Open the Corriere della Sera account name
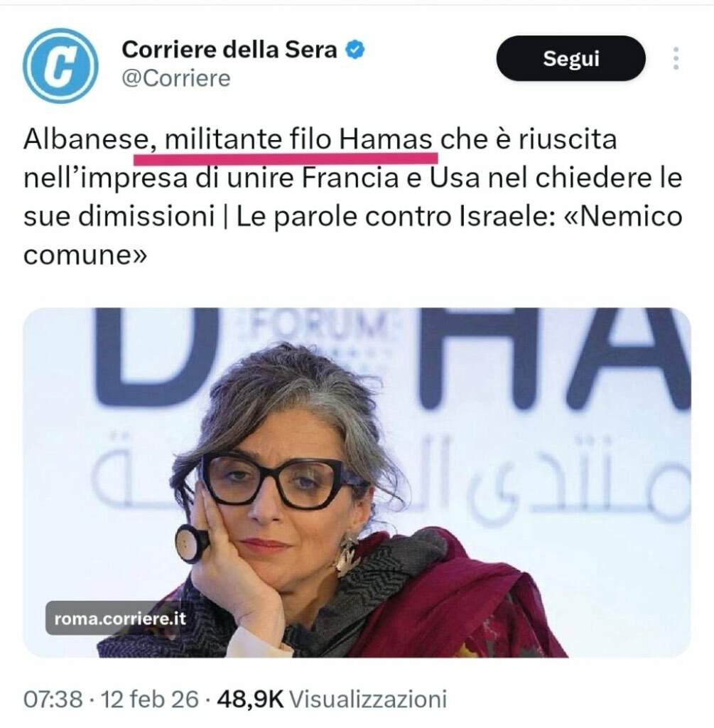Viewport: 714px width, 728px height. (x=229, y=50)
